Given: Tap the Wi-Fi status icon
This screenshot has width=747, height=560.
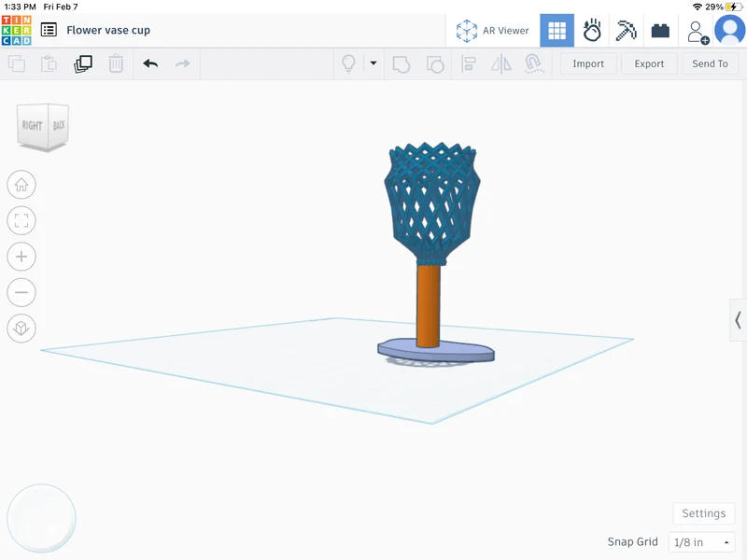Looking at the screenshot, I should (698, 7).
